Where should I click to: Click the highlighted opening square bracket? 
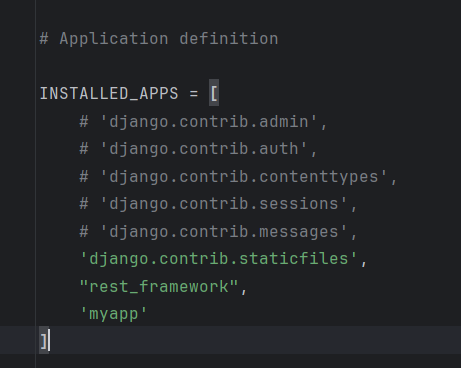[214, 93]
